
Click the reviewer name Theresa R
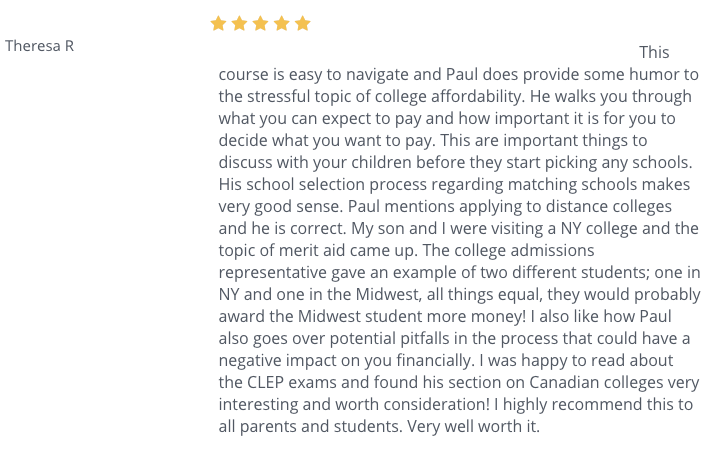click(39, 46)
